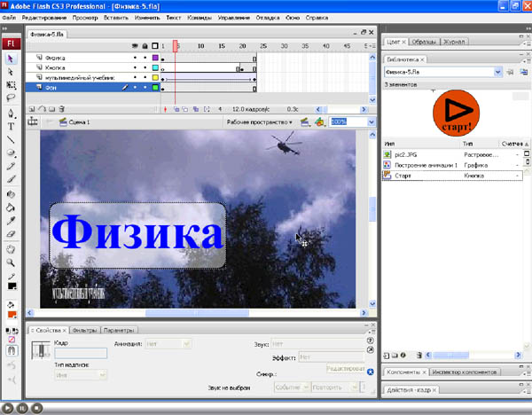The image size is (532, 415).
Task: Toggle lock dot of Кнопка layer
Action: coord(145,68)
